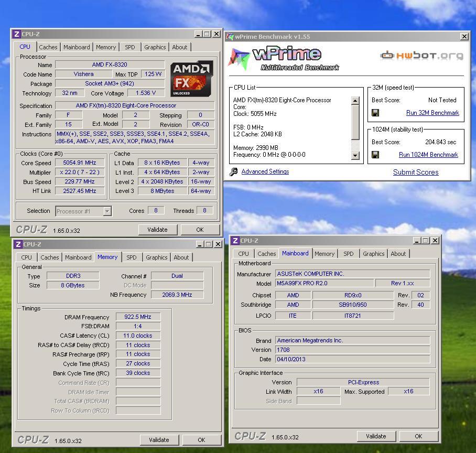Viewport: 476px width, 453px height.
Task: Click the save icon under 1024M stability test
Action: tap(375, 155)
